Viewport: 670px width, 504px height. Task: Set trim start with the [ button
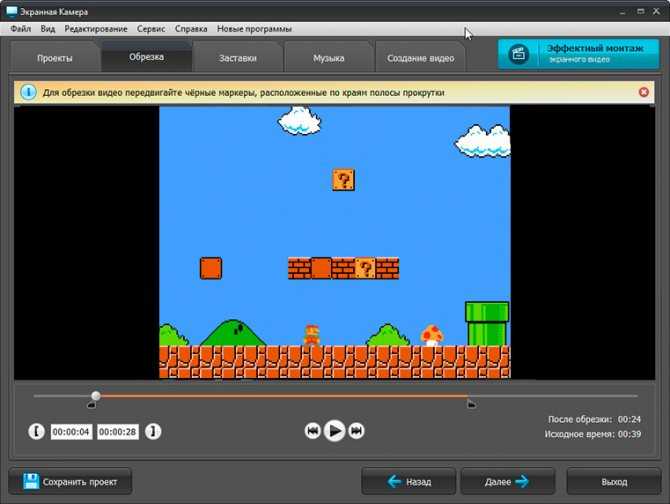(x=36, y=431)
